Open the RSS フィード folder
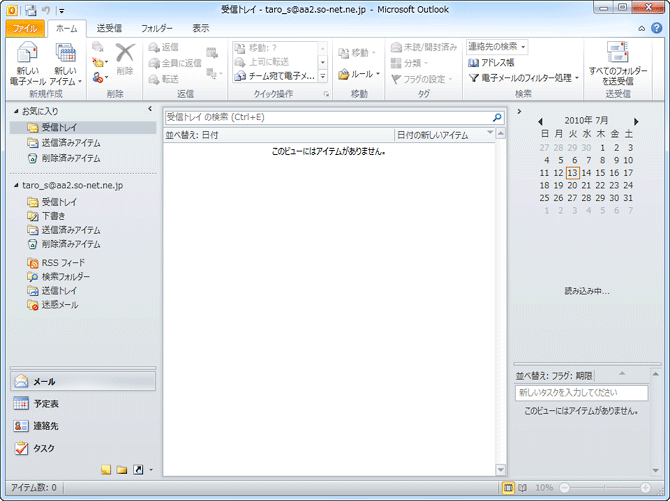This screenshot has width=670, height=501. [x=62, y=262]
